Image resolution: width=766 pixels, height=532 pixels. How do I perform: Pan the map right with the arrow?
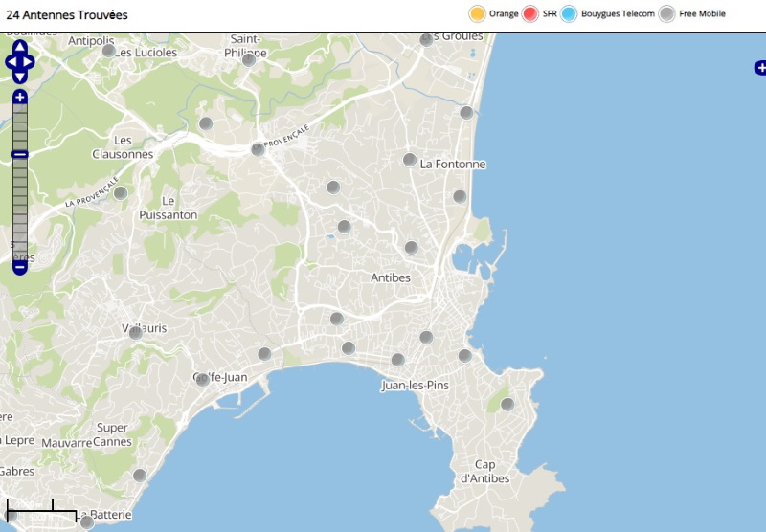point(30,62)
